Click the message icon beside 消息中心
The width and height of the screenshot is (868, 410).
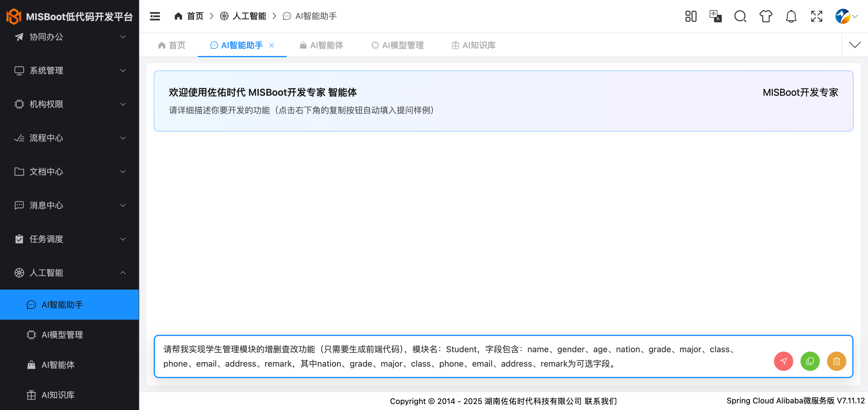click(x=19, y=205)
